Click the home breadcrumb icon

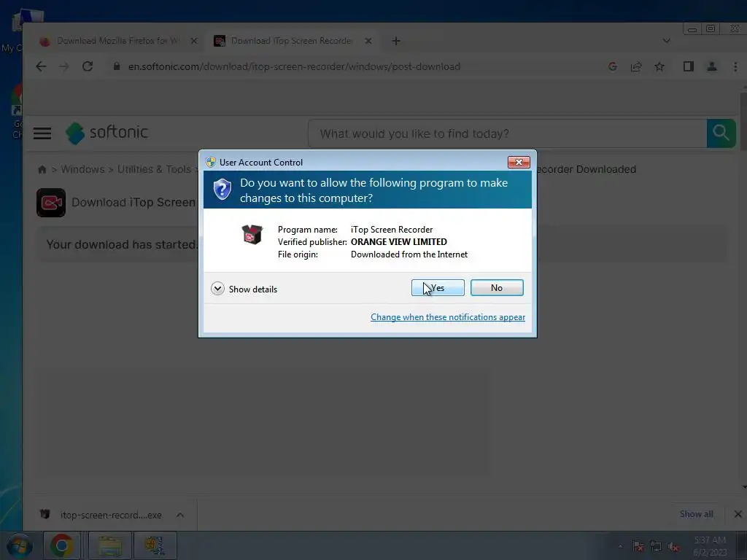[x=42, y=169]
